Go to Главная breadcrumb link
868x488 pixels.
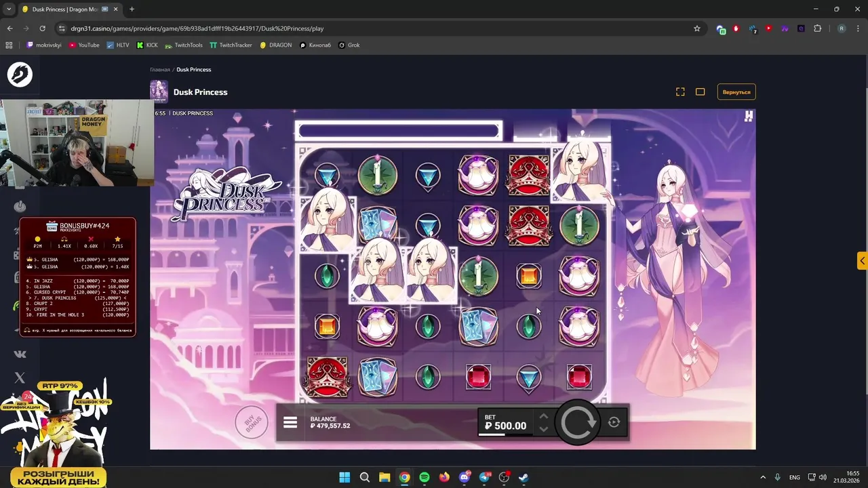pyautogui.click(x=160, y=70)
